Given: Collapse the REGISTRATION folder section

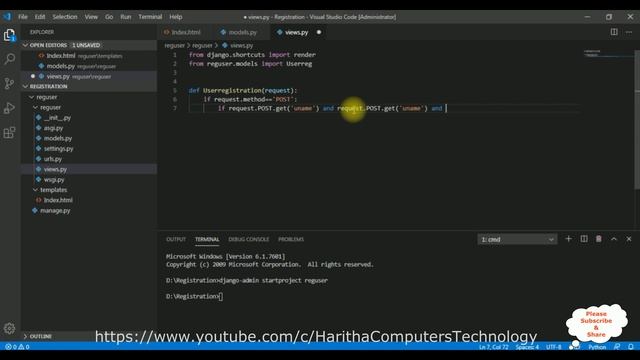Looking at the screenshot, I should pyautogui.click(x=26, y=87).
